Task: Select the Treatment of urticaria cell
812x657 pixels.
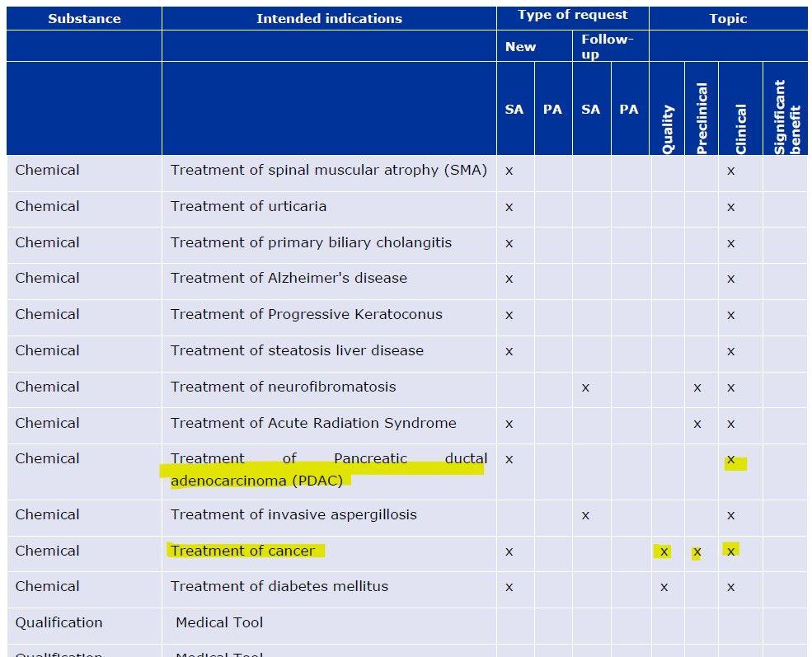Action: (x=248, y=206)
